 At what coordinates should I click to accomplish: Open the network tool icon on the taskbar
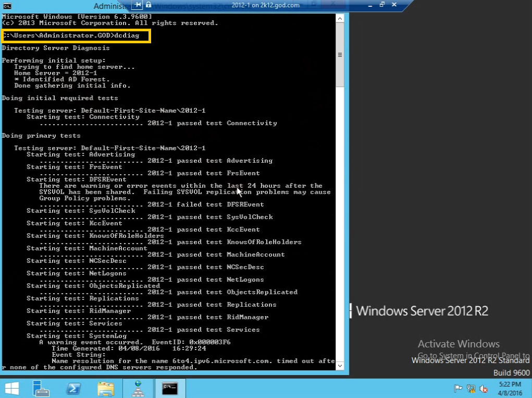click(138, 388)
